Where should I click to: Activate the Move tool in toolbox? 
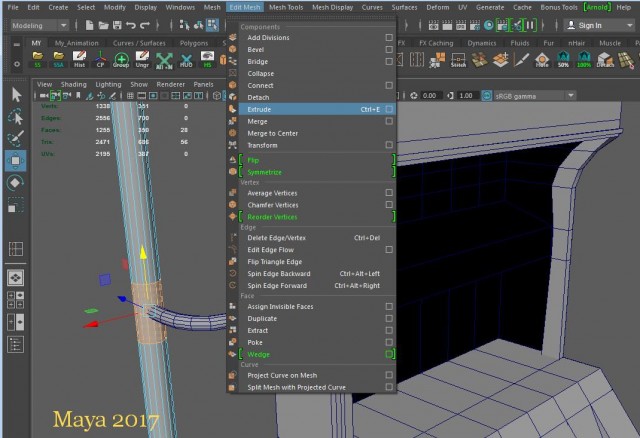[16, 160]
